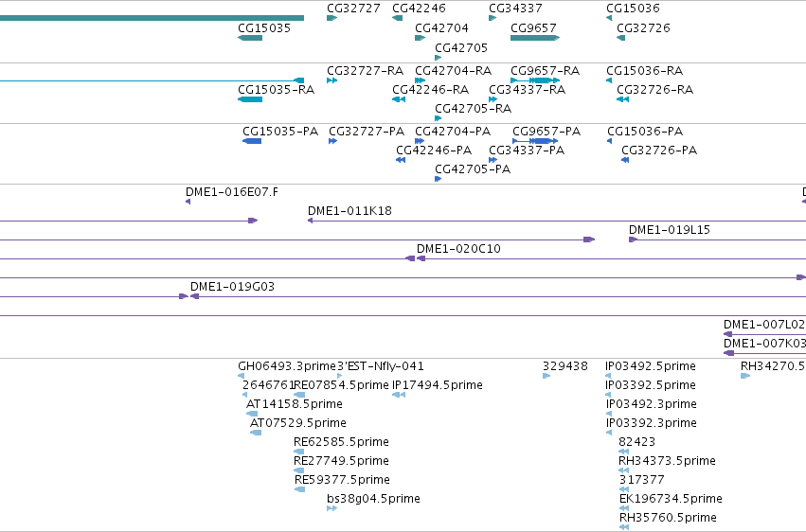Click the DME1-016E07.F clone label
Screen dimensions: 806x532
232,192
